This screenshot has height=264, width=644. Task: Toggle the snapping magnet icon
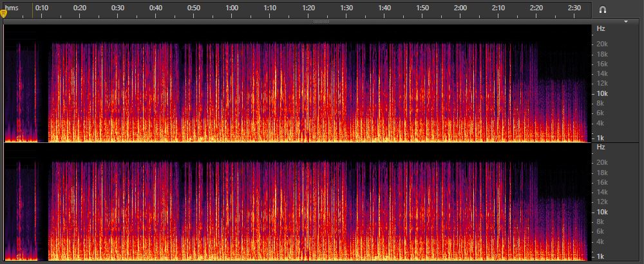point(603,10)
